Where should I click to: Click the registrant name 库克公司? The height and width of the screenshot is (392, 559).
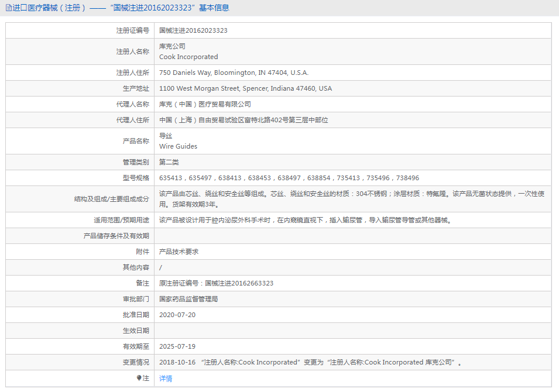pyautogui.click(x=172, y=46)
